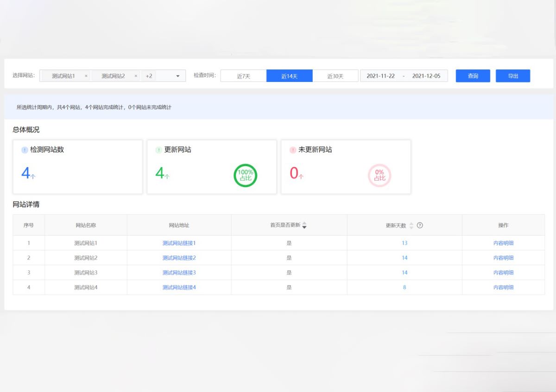Remove the 测试网站2 tag from site selector
This screenshot has height=392, width=556.
[136, 76]
